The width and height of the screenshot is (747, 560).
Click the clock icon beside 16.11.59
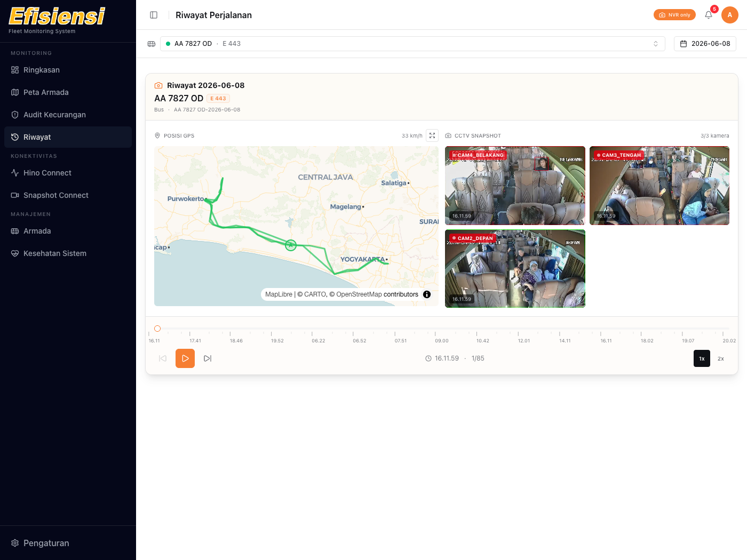coord(428,358)
